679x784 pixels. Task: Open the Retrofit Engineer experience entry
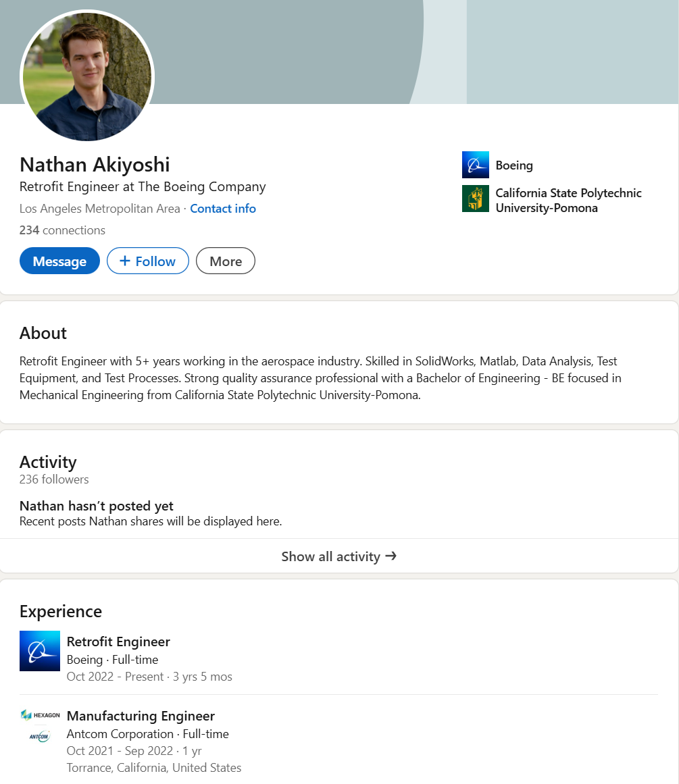tap(118, 642)
